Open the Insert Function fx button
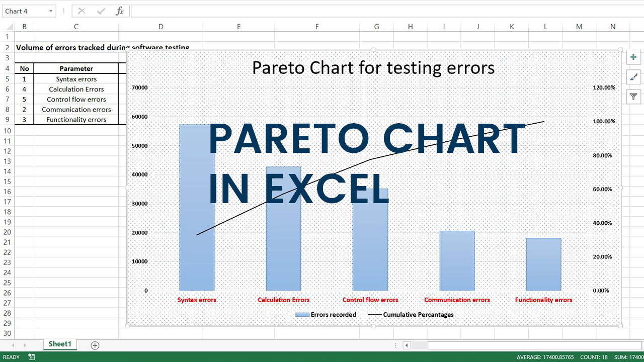 120,11
